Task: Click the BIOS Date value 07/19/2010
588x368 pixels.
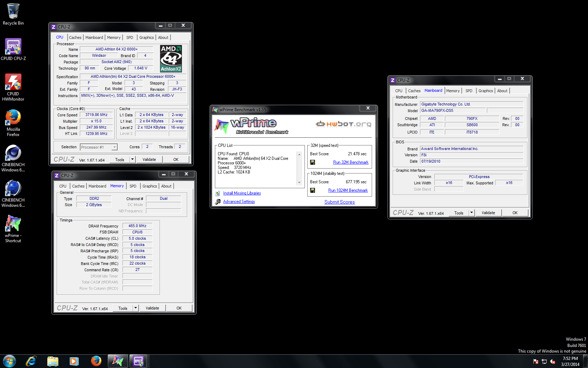Action: [471, 161]
